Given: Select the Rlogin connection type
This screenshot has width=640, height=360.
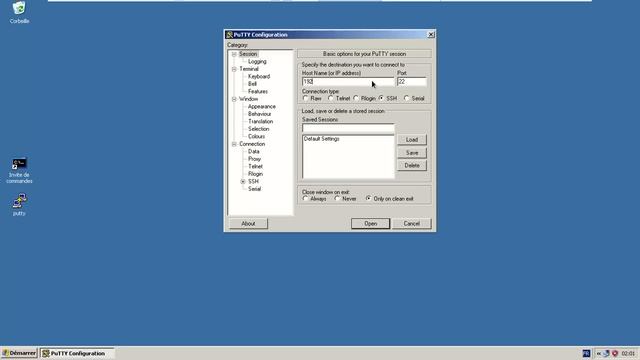Looking at the screenshot, I should (356, 98).
